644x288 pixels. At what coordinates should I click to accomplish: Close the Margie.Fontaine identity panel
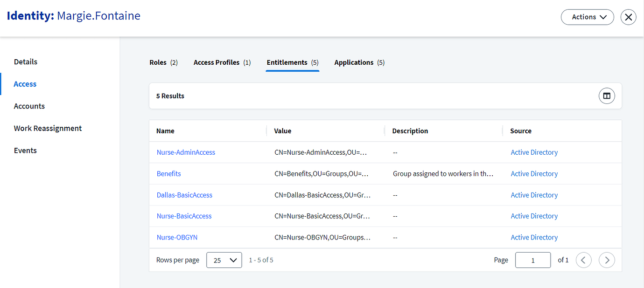628,17
